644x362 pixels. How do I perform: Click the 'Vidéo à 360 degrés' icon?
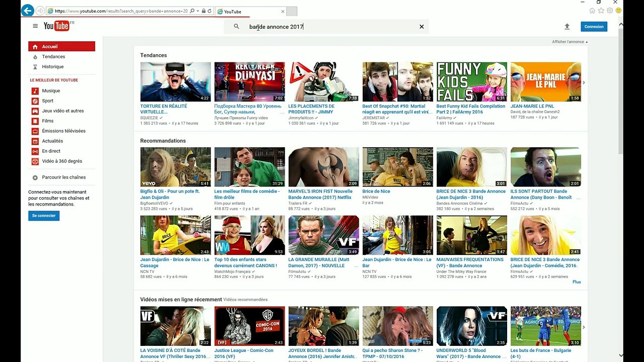[35, 161]
